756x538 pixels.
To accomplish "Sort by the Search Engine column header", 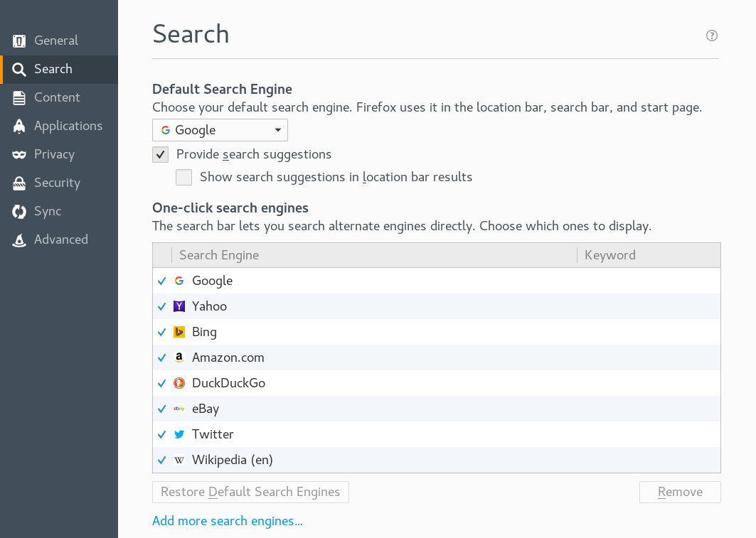I will pos(374,255).
